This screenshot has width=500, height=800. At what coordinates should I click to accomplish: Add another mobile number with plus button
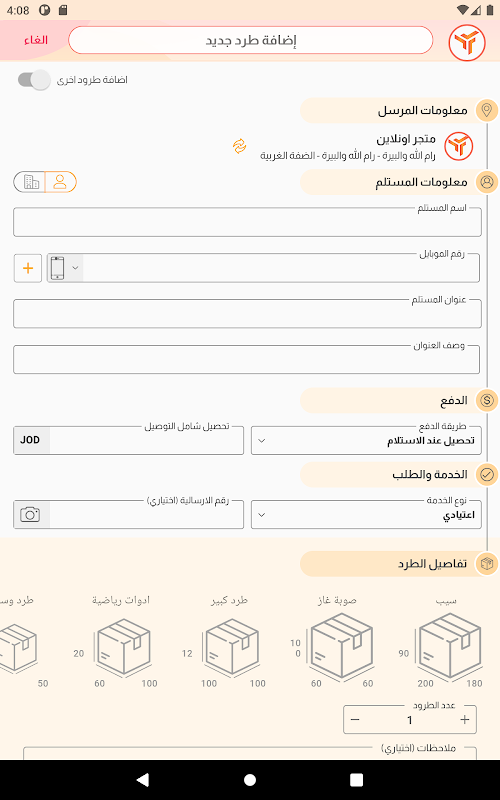pyautogui.click(x=28, y=268)
